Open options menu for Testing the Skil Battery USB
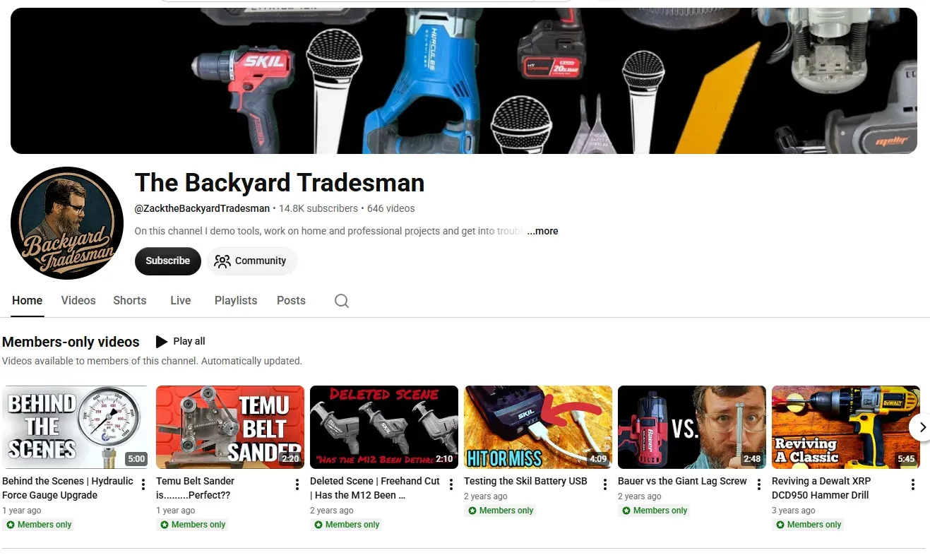The image size is (930, 560). click(605, 484)
